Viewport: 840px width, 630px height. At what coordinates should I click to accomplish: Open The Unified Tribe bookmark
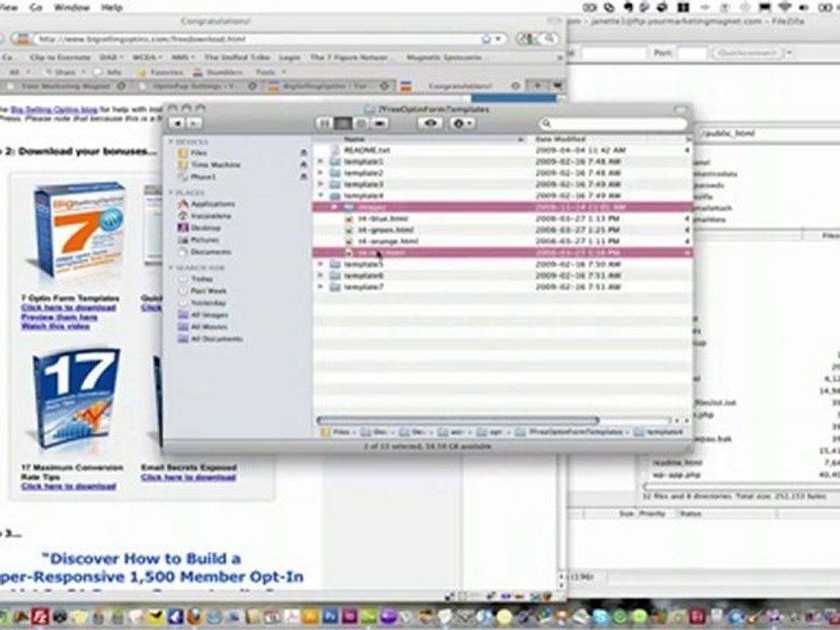236,58
